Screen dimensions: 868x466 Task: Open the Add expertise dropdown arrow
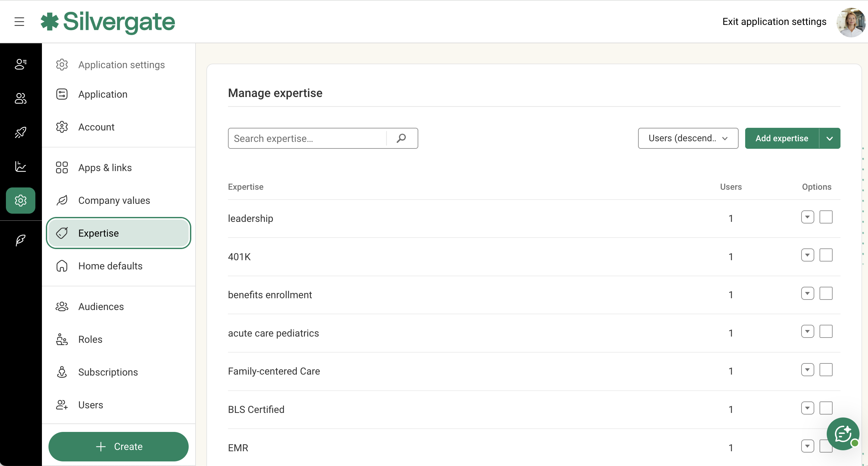830,138
